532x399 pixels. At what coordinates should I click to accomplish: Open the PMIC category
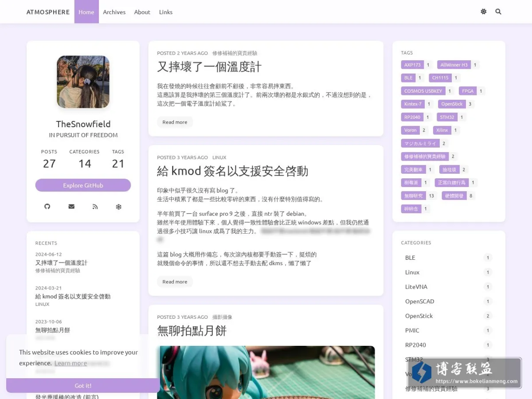click(x=449, y=331)
